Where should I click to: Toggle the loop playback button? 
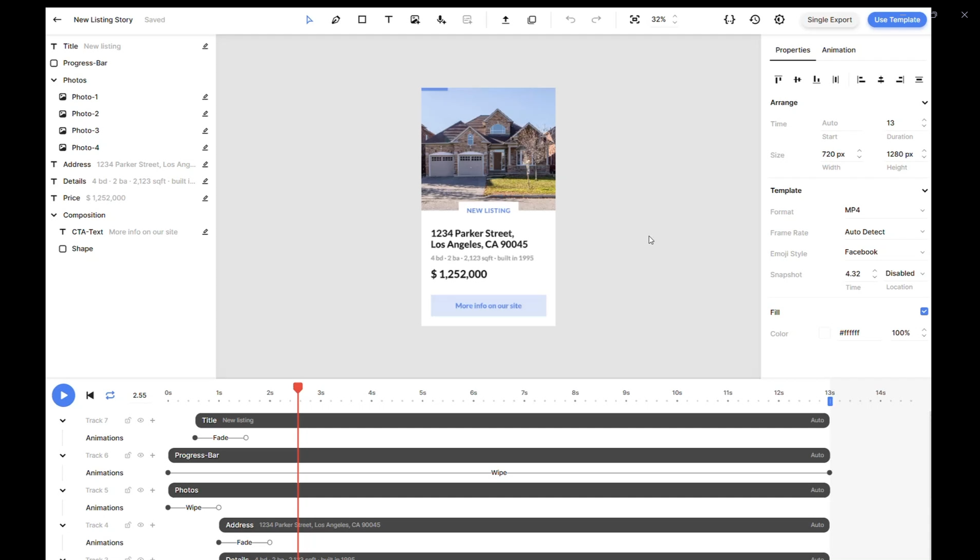click(x=110, y=395)
